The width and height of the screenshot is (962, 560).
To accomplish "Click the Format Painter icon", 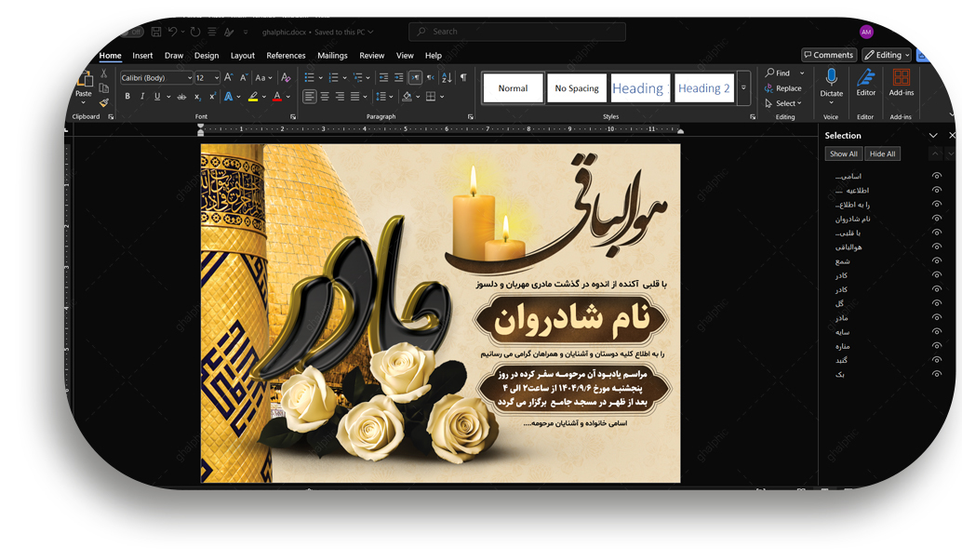I will click(103, 103).
